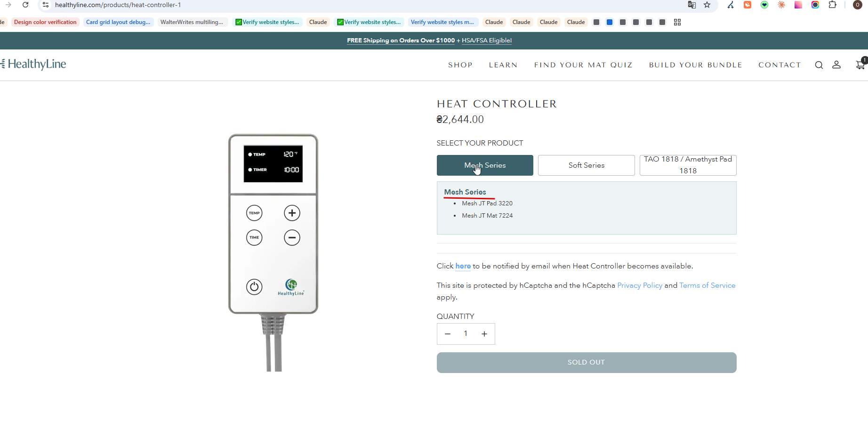Open the Chrome profile avatar 'O'
The height and width of the screenshot is (422, 868).
858,5
